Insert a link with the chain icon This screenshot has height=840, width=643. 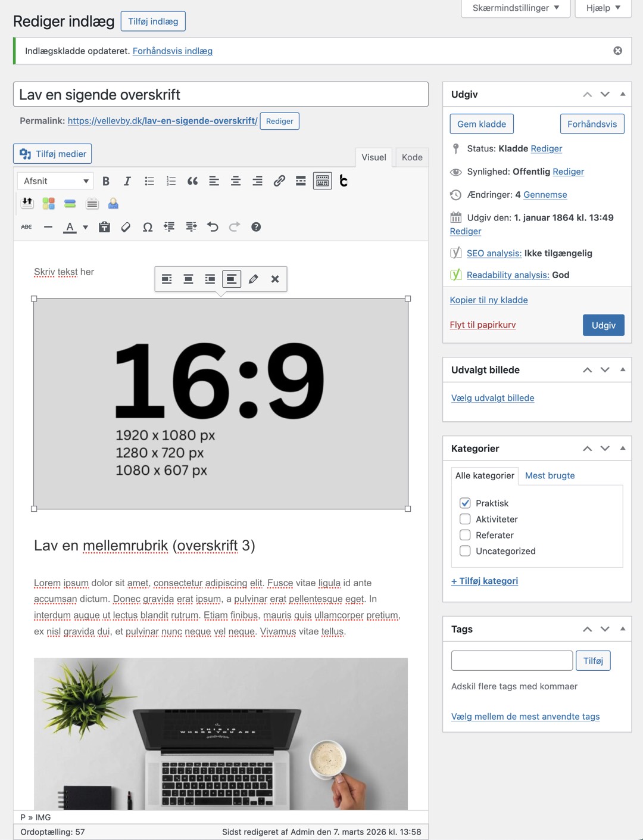(x=280, y=181)
